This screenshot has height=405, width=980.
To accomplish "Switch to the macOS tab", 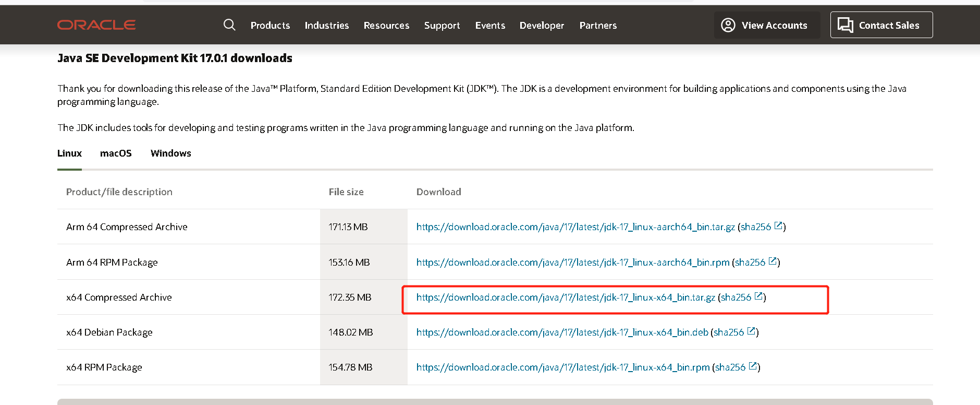I will tap(116, 153).
